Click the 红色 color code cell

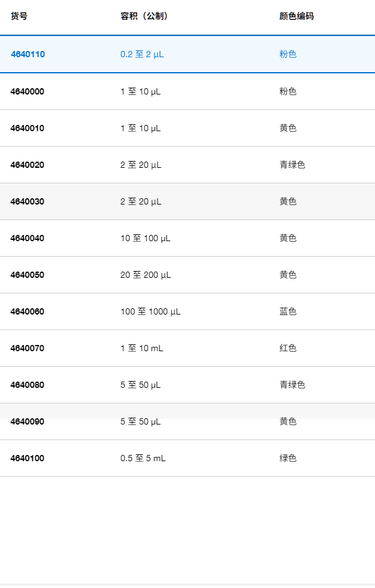click(288, 348)
